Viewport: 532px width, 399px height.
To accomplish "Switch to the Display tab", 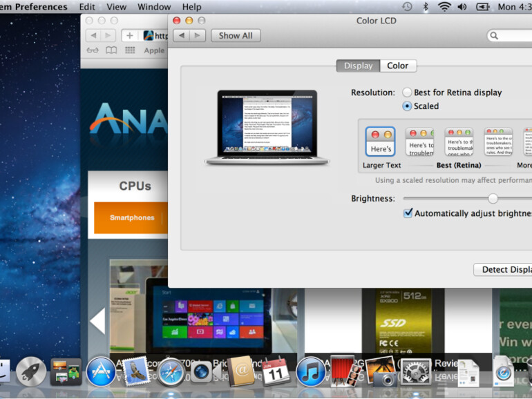I will 358,66.
